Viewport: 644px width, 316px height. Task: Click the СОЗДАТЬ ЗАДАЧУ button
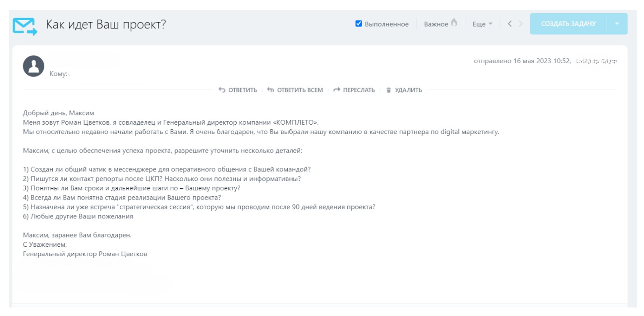pos(568,24)
